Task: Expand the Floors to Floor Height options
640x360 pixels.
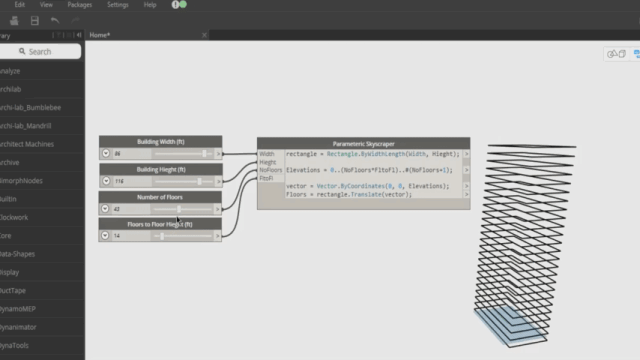Action: click(x=105, y=236)
